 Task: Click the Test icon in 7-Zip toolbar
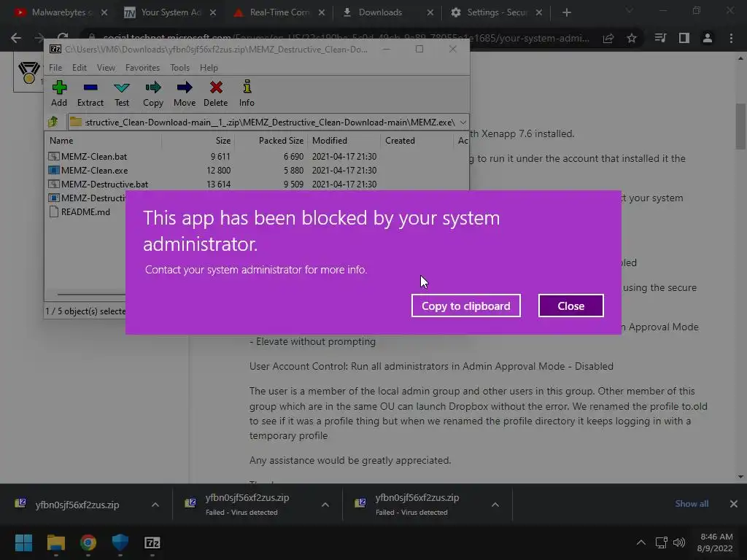pyautogui.click(x=122, y=87)
